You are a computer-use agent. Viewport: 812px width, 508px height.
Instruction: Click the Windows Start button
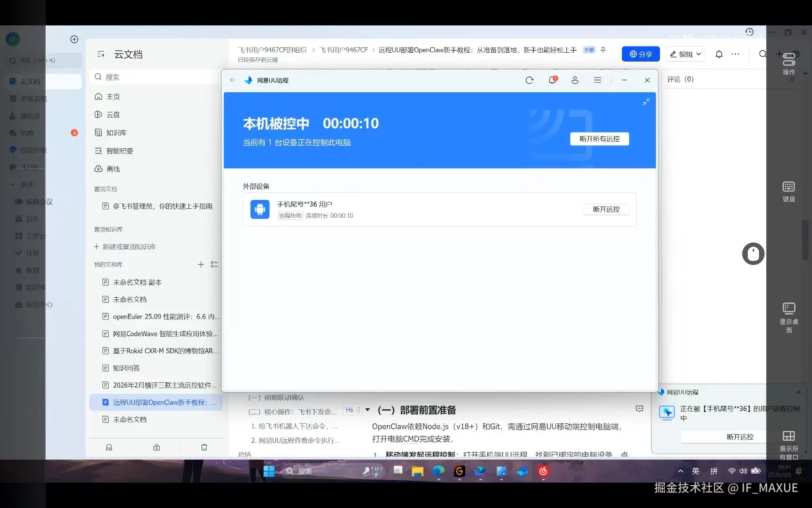pos(269,471)
